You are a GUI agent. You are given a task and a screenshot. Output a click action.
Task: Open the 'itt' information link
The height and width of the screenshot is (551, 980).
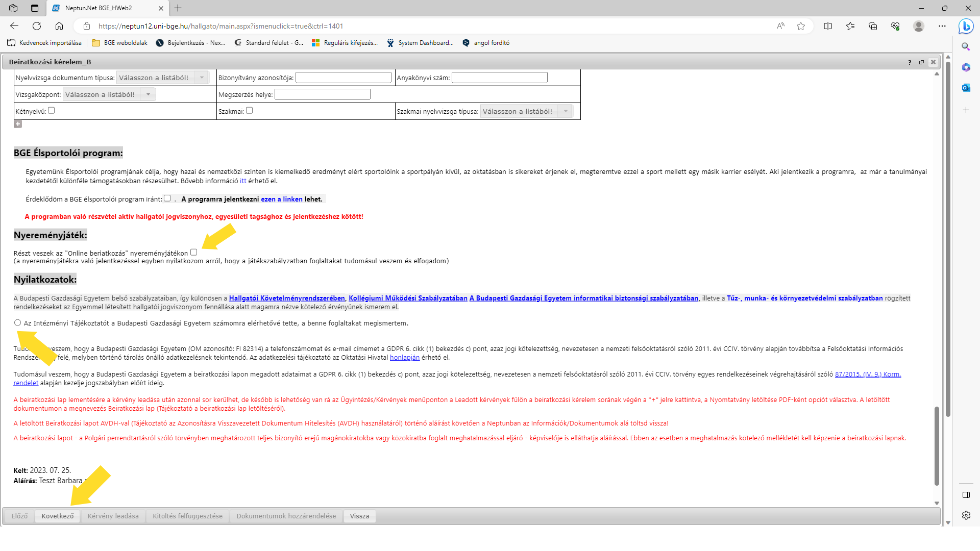243,181
